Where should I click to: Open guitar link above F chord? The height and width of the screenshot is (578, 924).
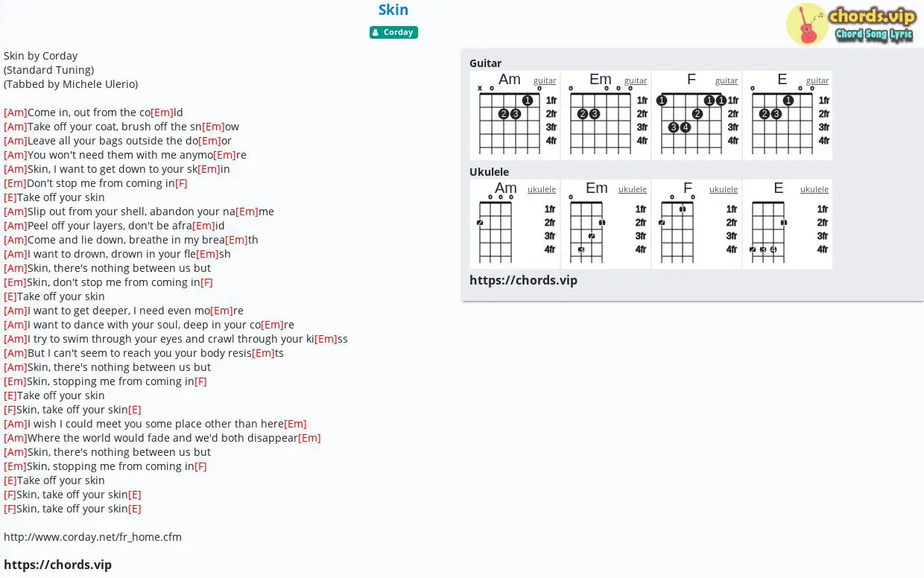(x=727, y=80)
